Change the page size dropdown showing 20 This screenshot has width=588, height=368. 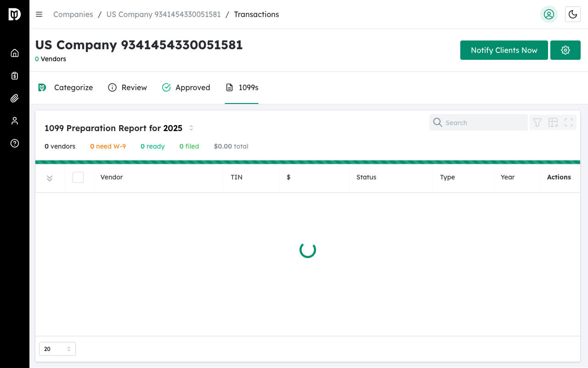(57, 349)
